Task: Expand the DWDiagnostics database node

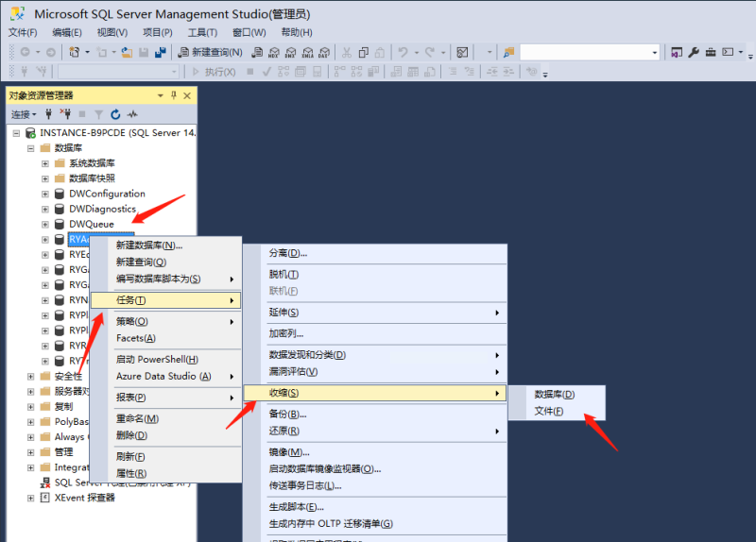Action: 45,209
